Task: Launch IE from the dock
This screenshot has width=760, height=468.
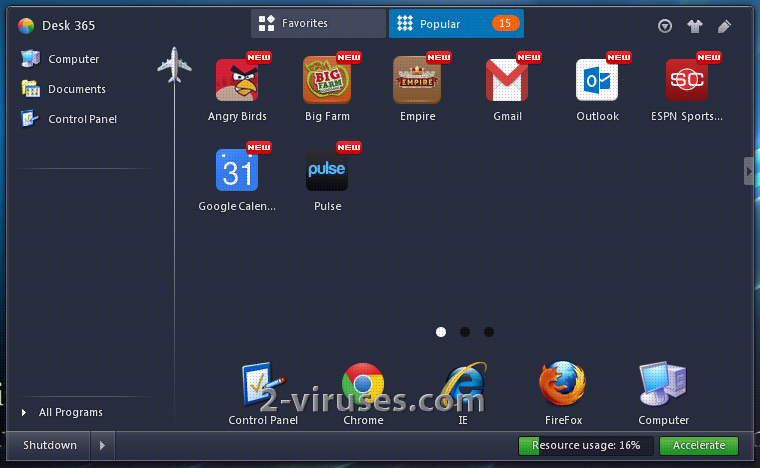Action: coord(463,385)
